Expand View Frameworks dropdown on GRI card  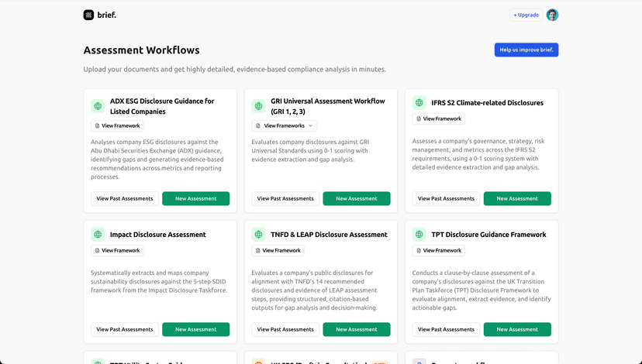pos(284,125)
